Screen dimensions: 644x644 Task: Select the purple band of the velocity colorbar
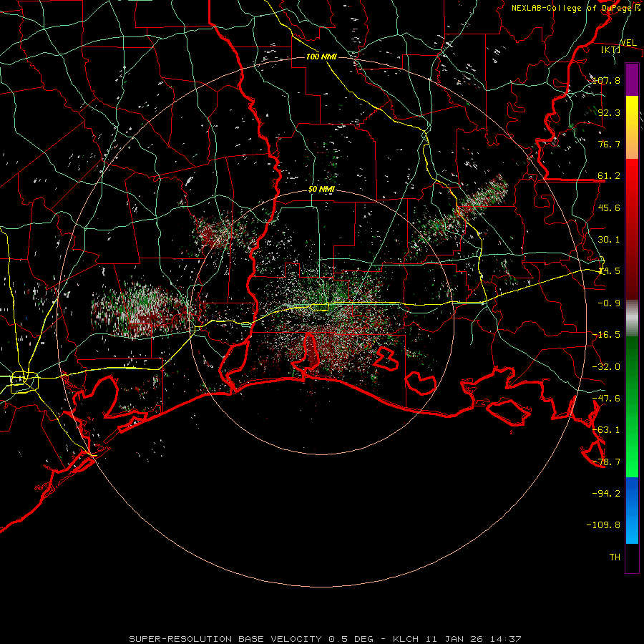pos(632,80)
